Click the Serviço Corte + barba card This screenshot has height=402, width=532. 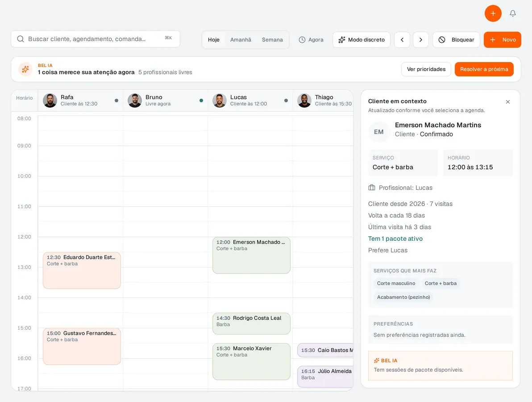[x=403, y=163]
